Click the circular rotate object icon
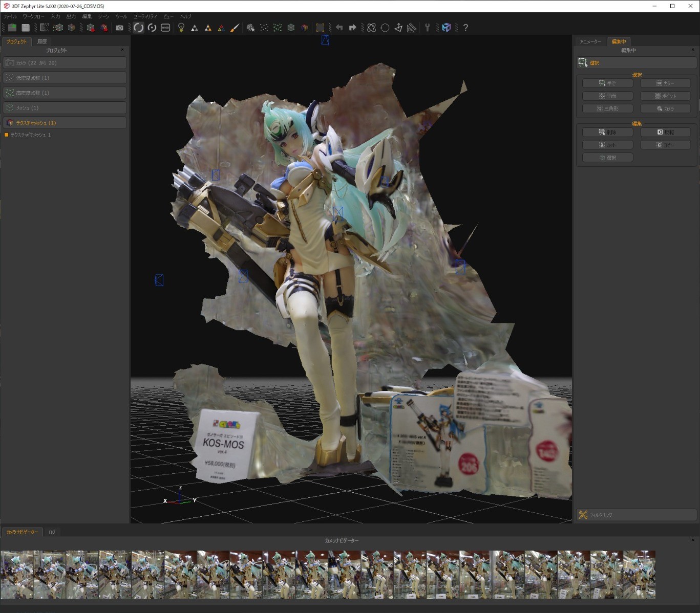The image size is (700, 613). point(385,28)
